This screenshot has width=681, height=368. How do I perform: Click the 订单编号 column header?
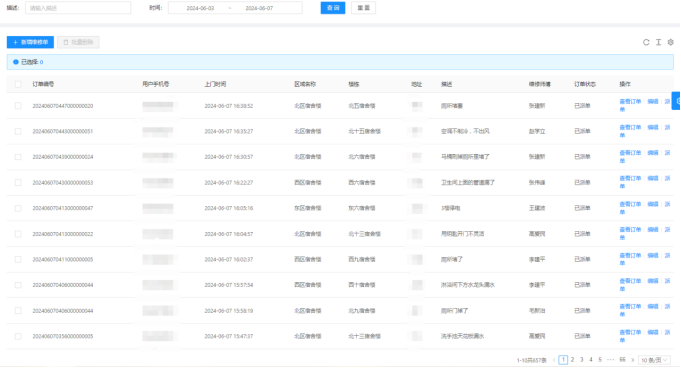click(43, 84)
